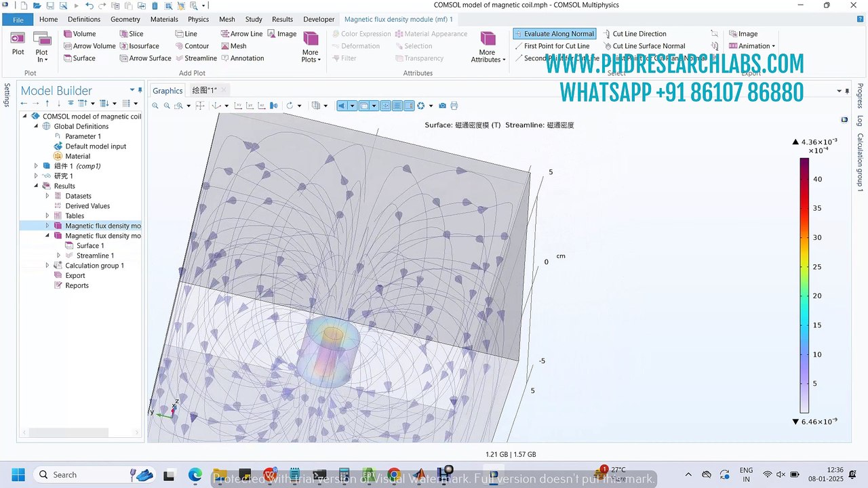Enable First Point for Cut Line
Viewport: 868px width, 488px height.
click(552, 46)
